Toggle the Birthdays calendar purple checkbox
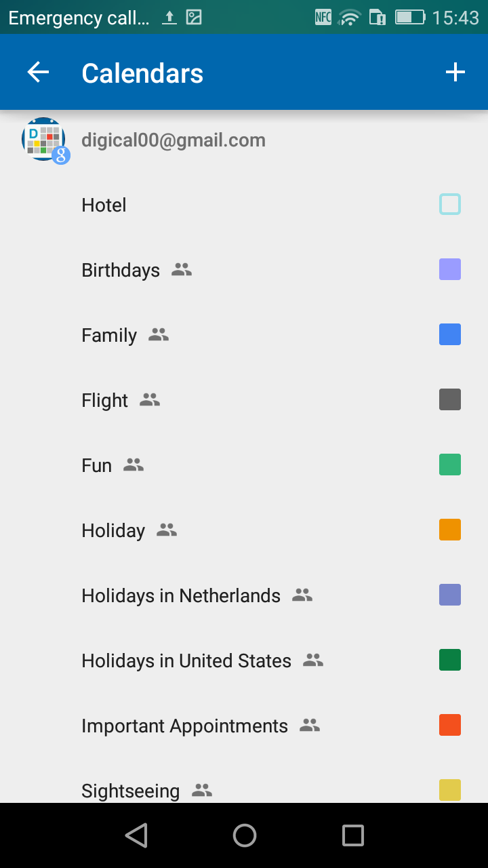Screen dimensions: 488x868 (450, 270)
